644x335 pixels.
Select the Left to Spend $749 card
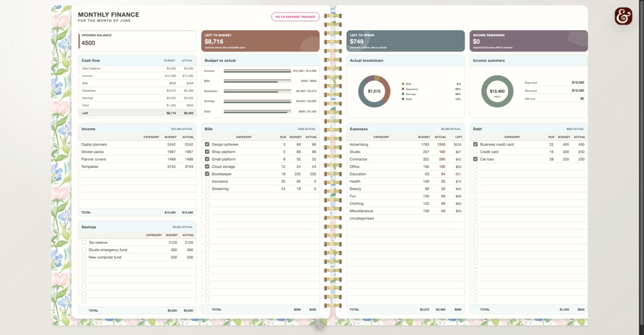(405, 41)
